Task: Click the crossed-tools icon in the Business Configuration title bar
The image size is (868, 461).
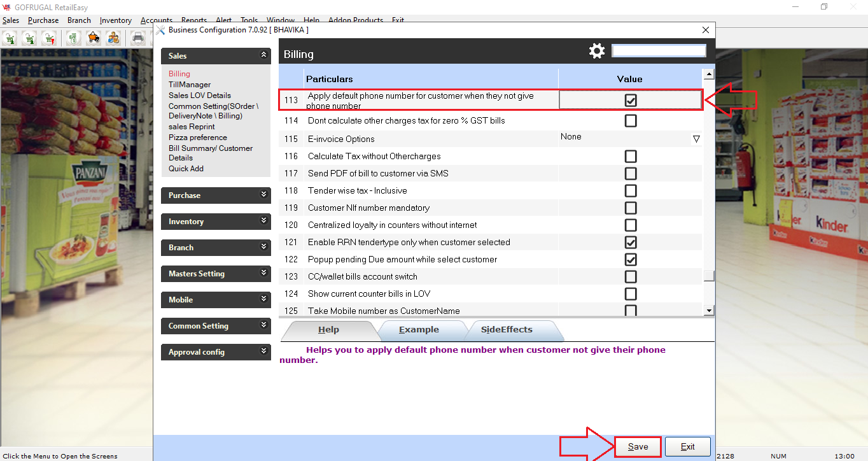Action: [160, 30]
